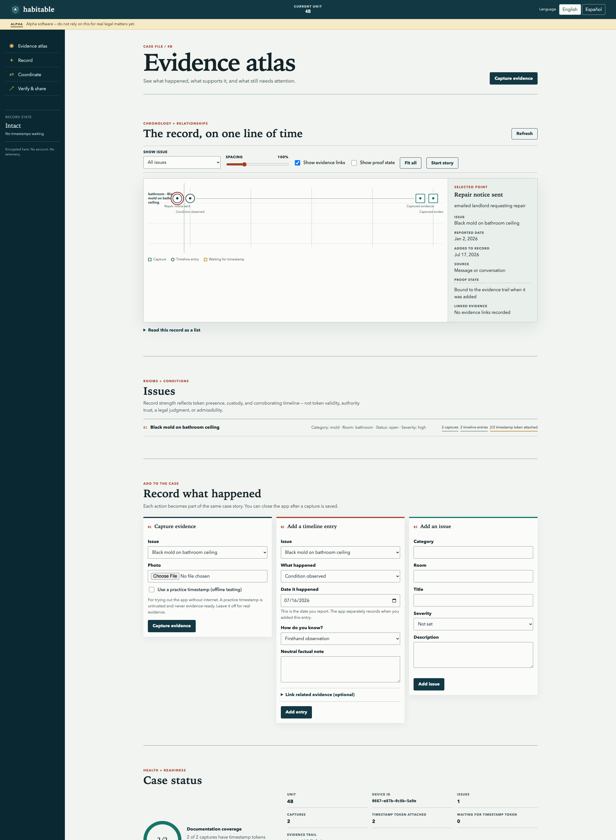Open the Show issue dropdown
Screen dimensions: 616x840
(x=182, y=162)
